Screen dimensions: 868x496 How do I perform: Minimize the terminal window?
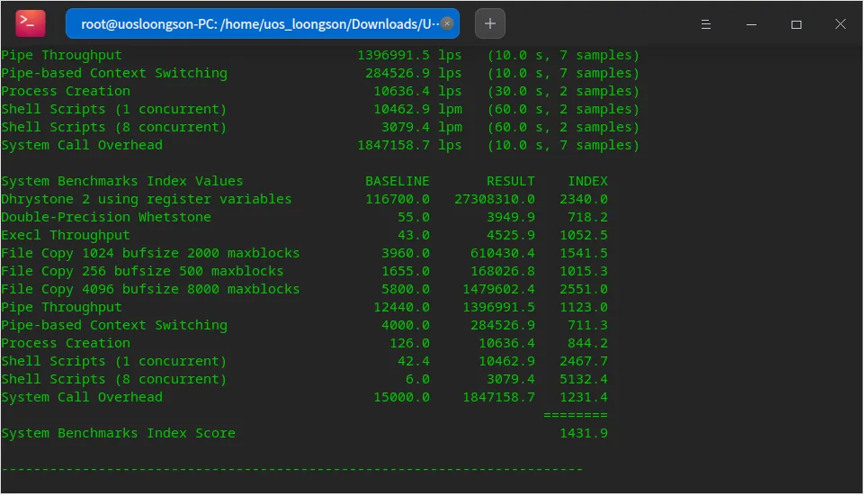point(751,24)
